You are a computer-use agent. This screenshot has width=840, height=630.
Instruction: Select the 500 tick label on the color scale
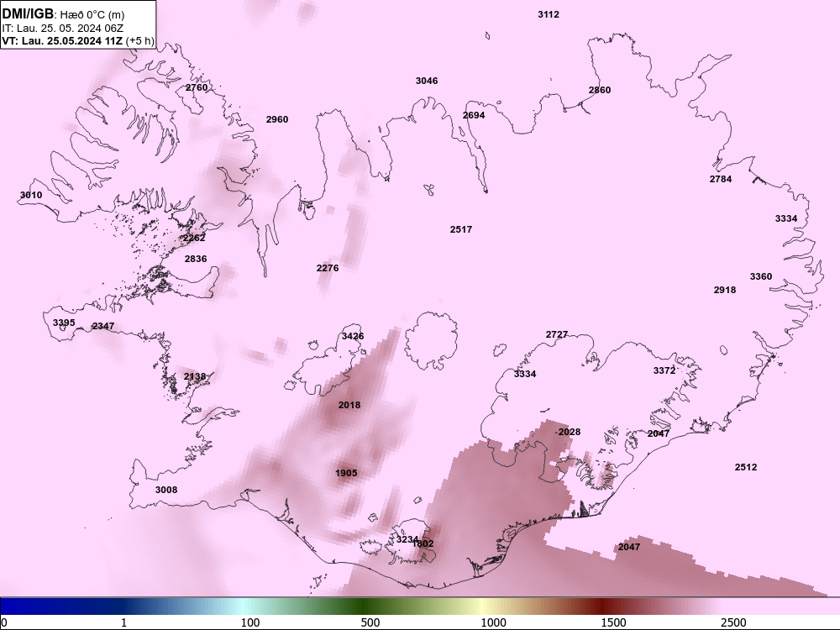(x=370, y=622)
